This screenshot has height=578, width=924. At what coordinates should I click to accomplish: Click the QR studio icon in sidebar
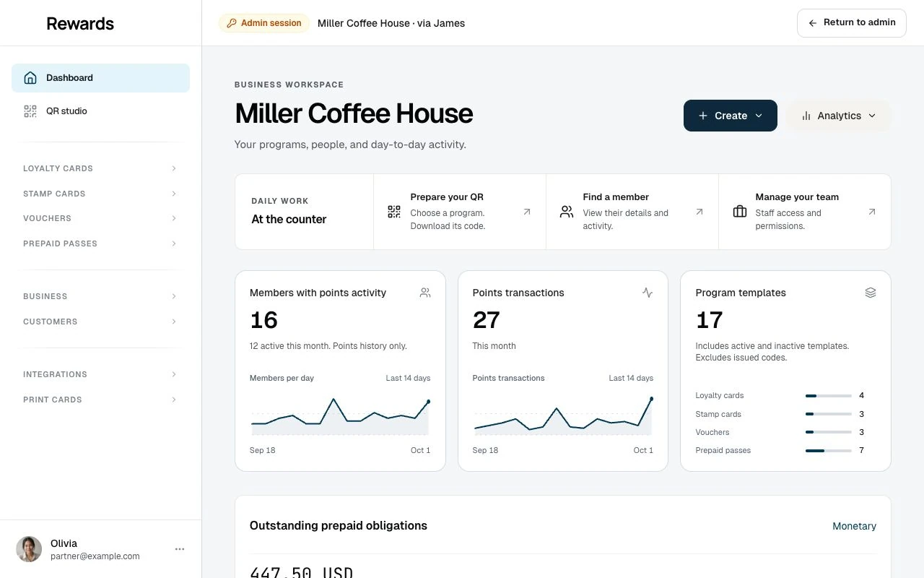pyautogui.click(x=30, y=111)
